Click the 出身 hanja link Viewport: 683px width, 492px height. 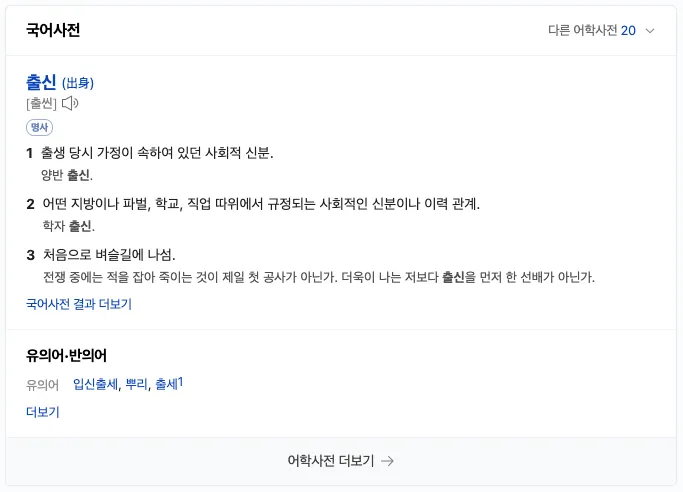pos(78,83)
